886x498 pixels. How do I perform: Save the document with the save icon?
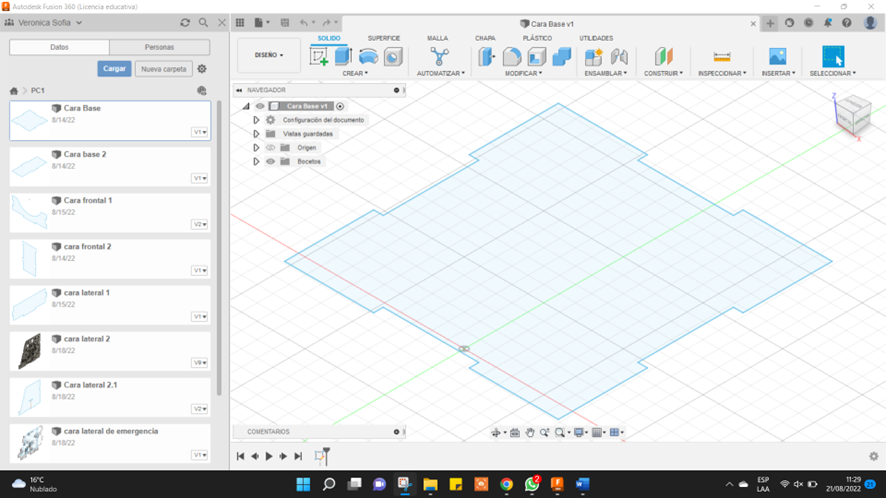tap(285, 23)
